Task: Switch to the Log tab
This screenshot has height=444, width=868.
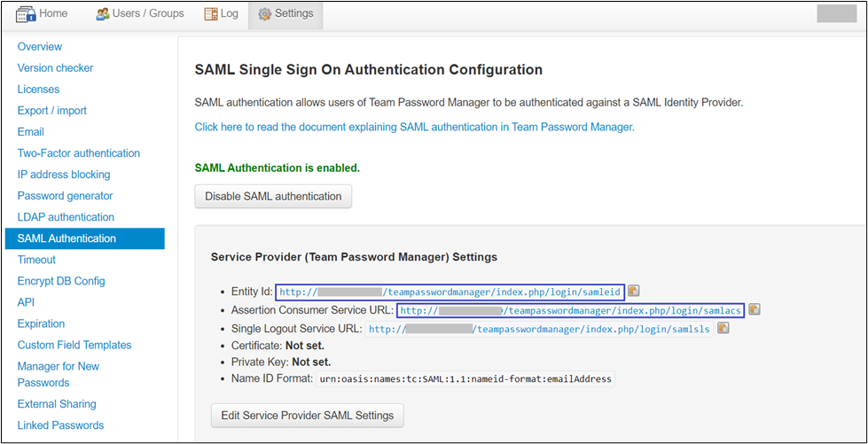Action: tap(221, 14)
